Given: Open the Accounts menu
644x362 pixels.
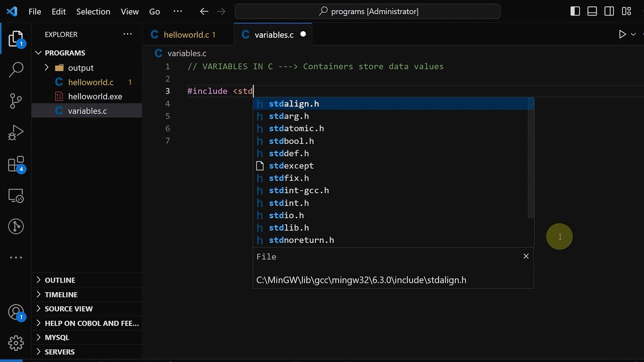Looking at the screenshot, I should coord(16,313).
